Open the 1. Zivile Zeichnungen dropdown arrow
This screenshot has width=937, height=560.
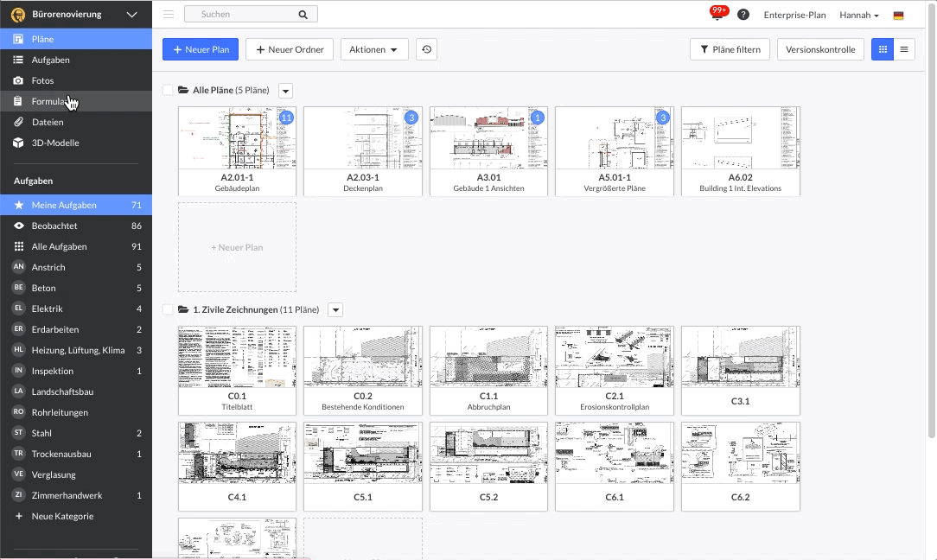pyautogui.click(x=336, y=310)
